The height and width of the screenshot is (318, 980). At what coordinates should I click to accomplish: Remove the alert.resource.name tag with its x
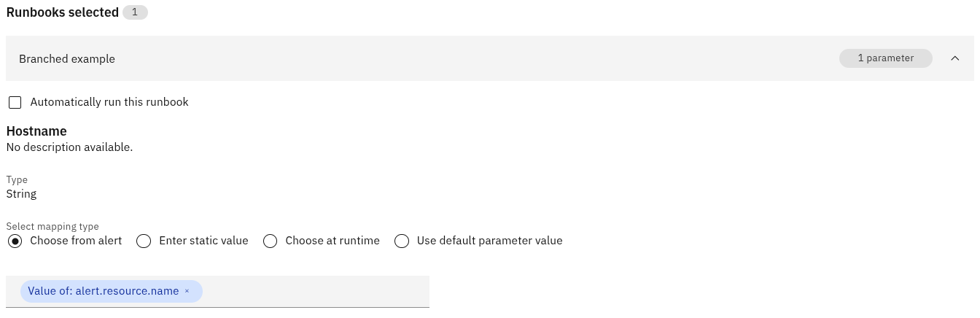click(x=187, y=291)
